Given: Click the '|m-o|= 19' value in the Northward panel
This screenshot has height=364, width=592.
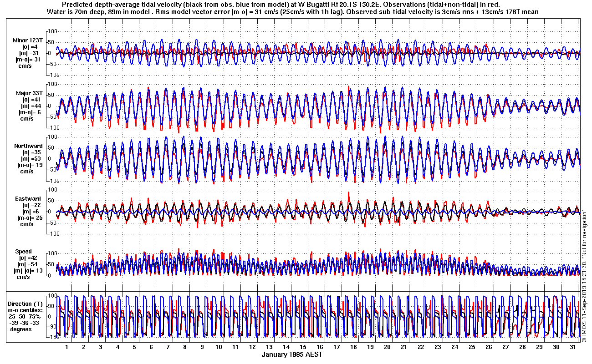Looking at the screenshot, I should 30,165.
